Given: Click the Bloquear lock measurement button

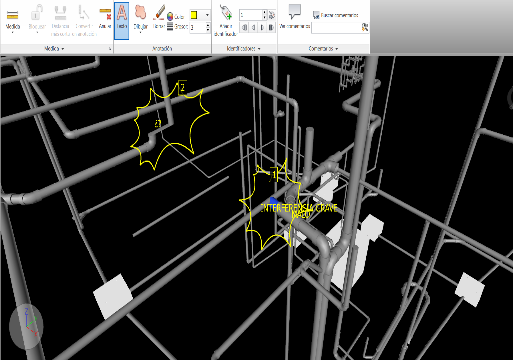Looking at the screenshot, I should click(37, 18).
